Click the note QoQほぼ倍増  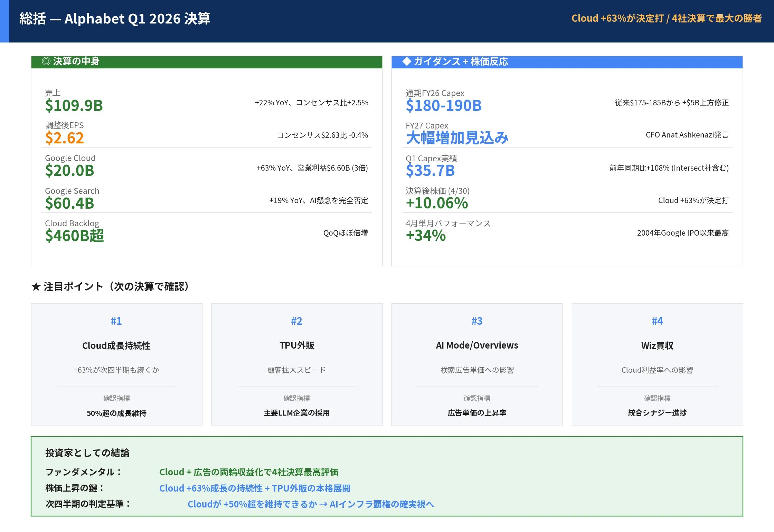(346, 233)
